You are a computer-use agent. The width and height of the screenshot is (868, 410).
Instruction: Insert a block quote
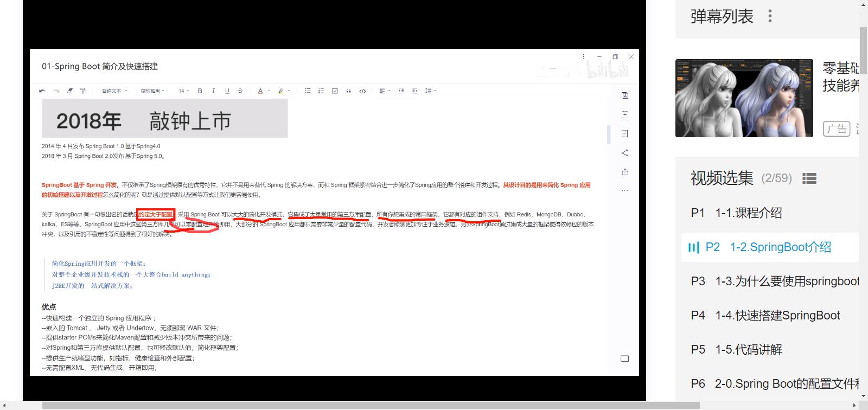(348, 91)
